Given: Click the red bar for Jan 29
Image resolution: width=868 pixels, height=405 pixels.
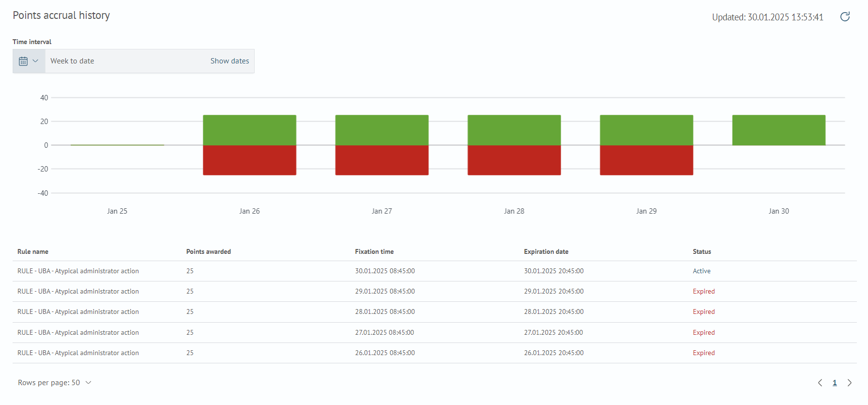Looking at the screenshot, I should point(646,160).
